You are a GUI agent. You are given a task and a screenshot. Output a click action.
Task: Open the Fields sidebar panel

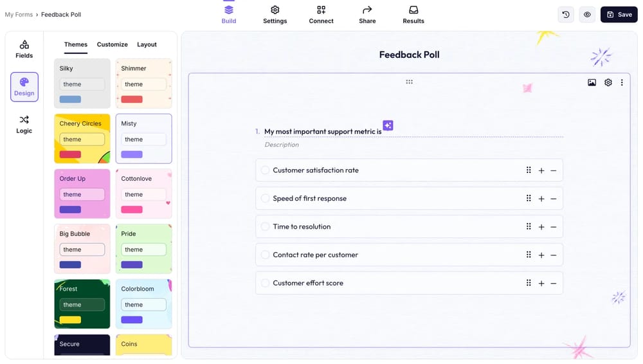point(24,49)
